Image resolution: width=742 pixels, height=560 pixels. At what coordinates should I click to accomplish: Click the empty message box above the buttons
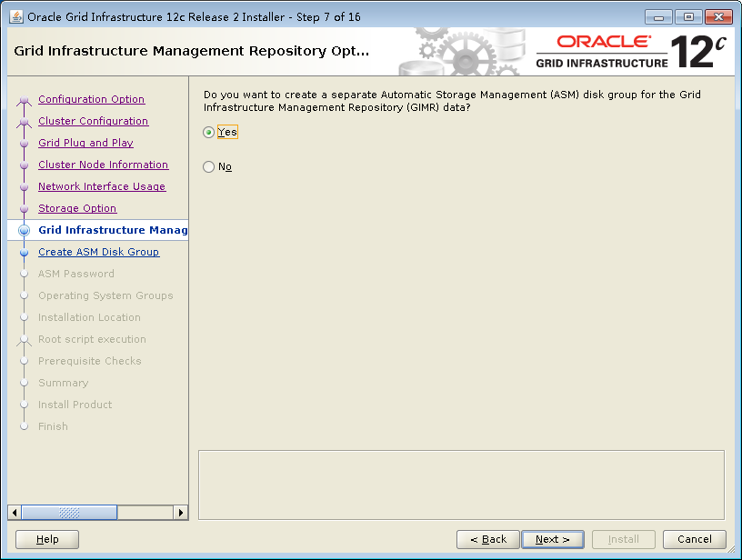coord(461,485)
